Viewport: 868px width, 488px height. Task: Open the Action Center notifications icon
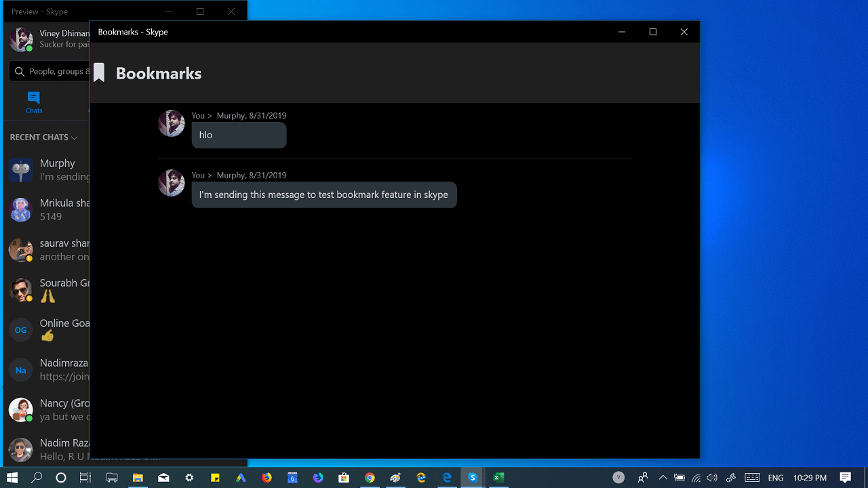(x=846, y=478)
